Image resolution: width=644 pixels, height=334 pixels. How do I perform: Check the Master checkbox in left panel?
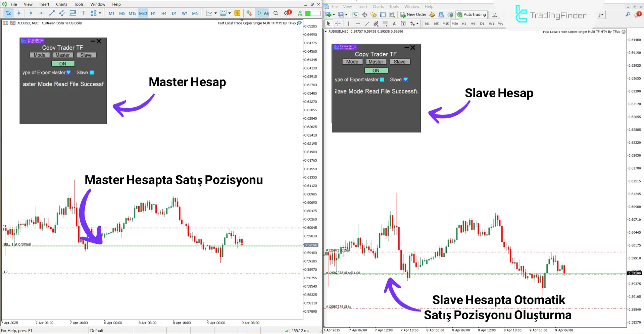[x=68, y=72]
